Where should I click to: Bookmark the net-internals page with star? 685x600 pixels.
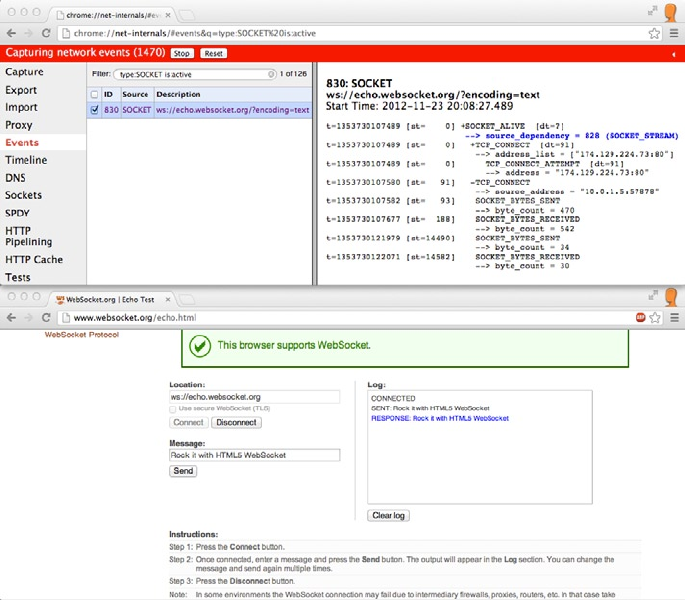[x=654, y=33]
